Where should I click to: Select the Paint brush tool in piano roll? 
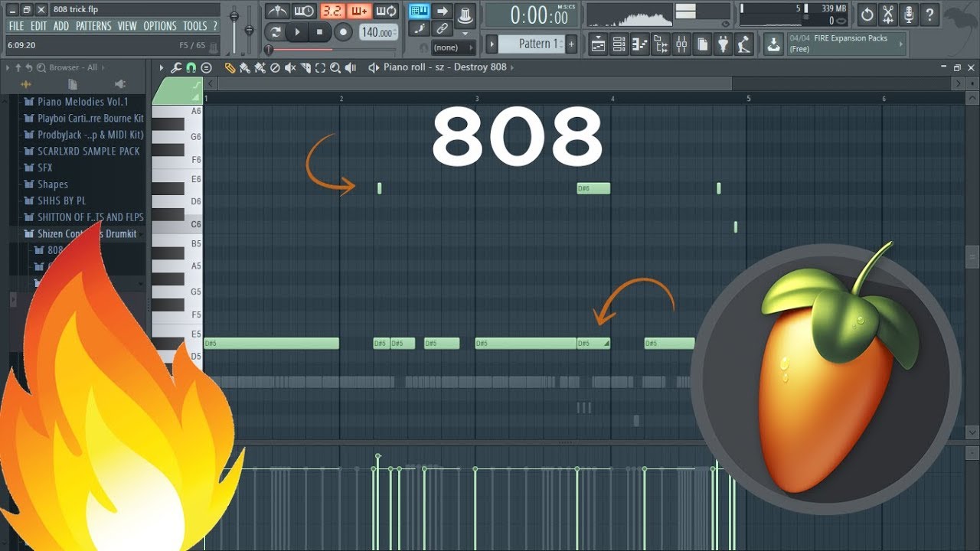(x=244, y=67)
